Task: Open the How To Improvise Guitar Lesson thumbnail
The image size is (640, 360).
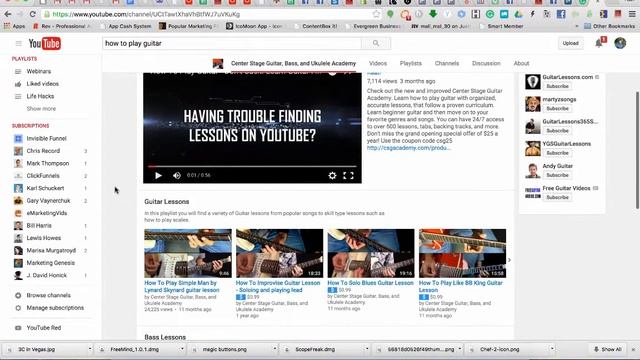Action: (279, 253)
